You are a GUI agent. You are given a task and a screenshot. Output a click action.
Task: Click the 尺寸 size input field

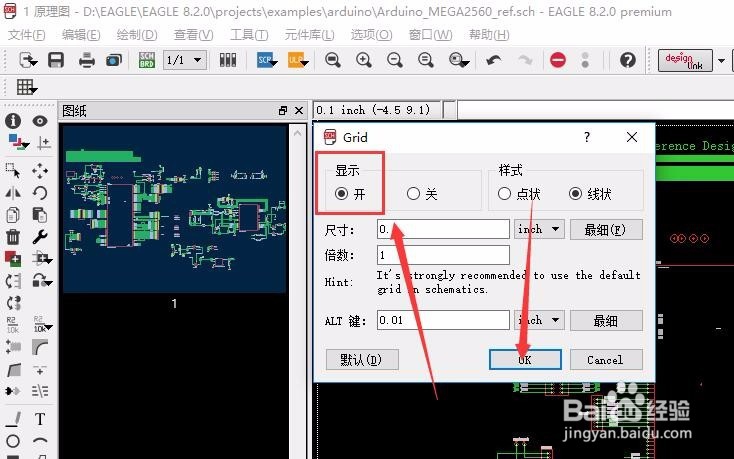pyautogui.click(x=443, y=229)
